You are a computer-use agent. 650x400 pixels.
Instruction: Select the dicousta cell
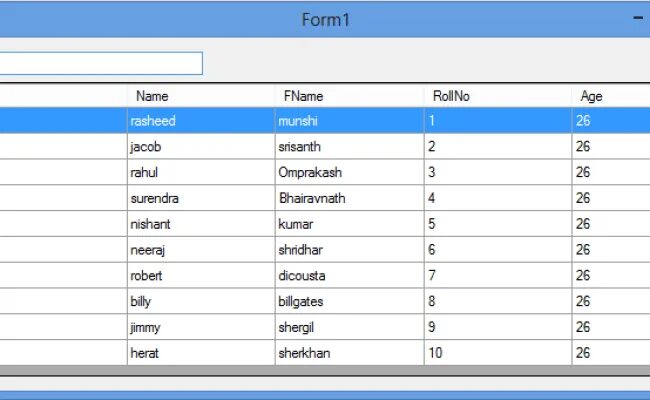pyautogui.click(x=348, y=275)
